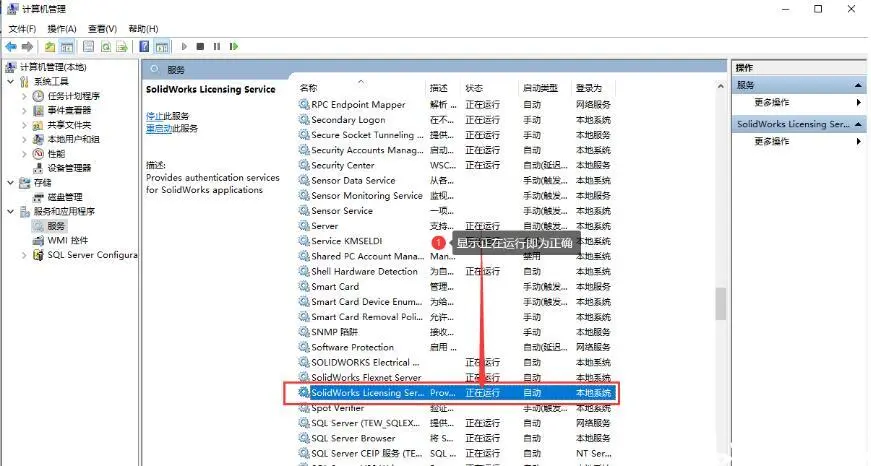
Task: Collapse the 服务 section in the 操作 pane
Action: [858, 86]
